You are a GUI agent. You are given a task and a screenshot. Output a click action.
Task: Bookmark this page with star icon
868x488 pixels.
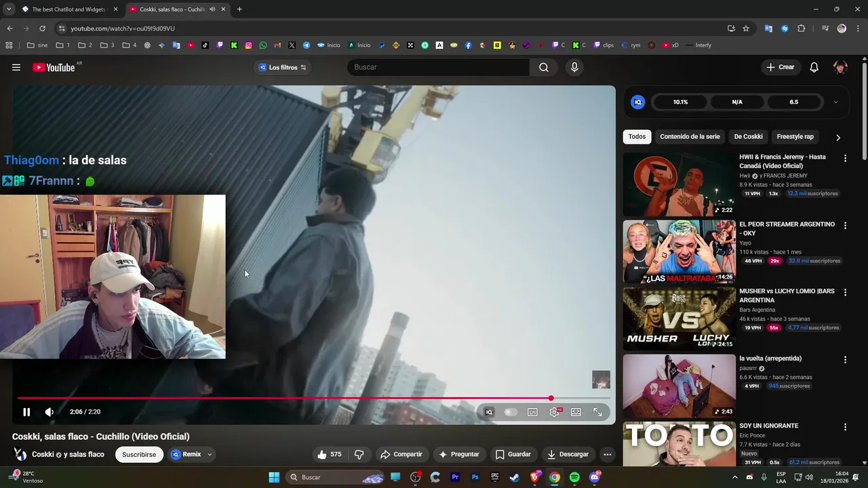click(x=746, y=28)
